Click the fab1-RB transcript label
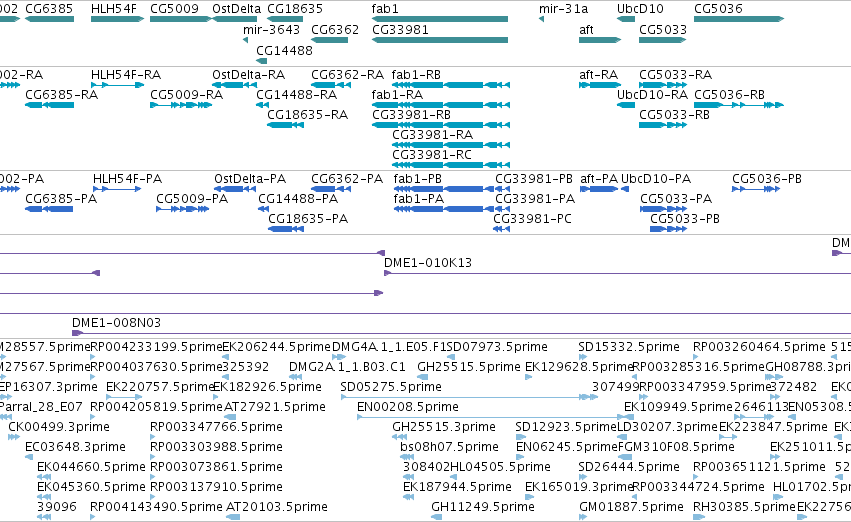This screenshot has width=851, height=522. 416,74
